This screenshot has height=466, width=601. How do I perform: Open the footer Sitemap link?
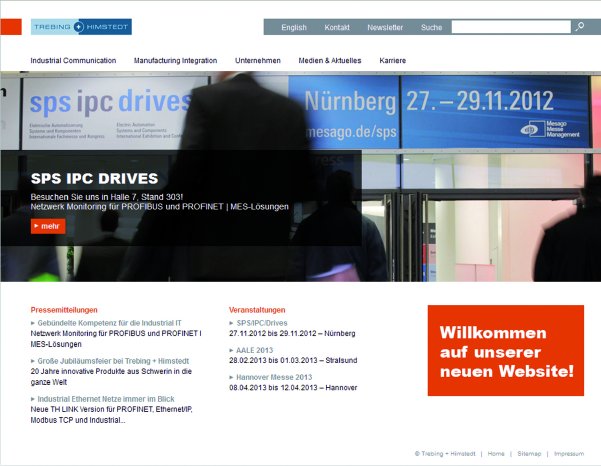(x=529, y=454)
